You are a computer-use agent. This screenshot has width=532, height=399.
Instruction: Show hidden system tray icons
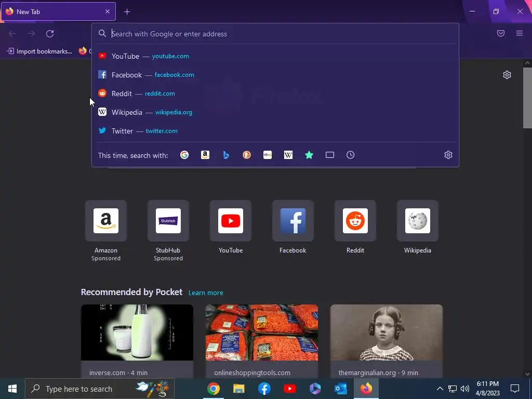click(x=440, y=389)
